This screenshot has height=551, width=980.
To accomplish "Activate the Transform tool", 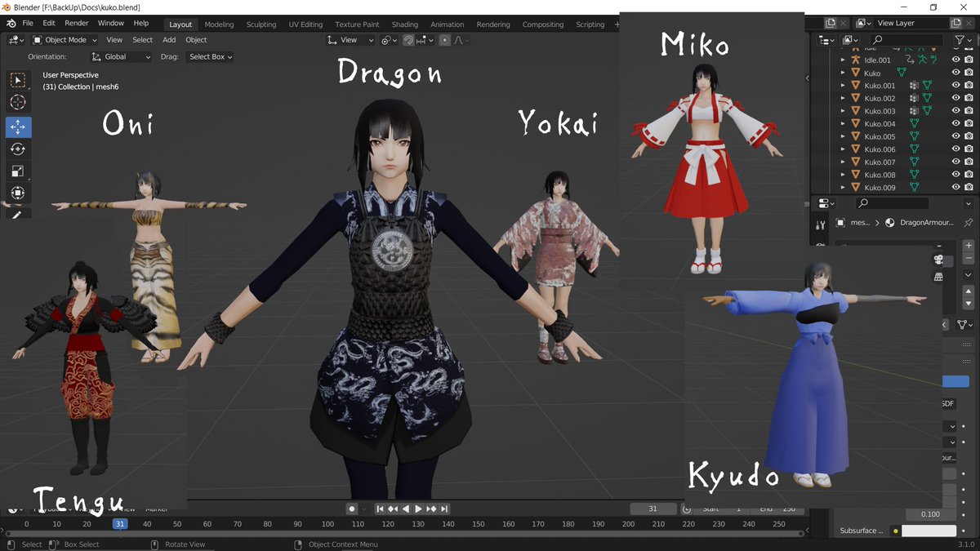I will coord(18,193).
